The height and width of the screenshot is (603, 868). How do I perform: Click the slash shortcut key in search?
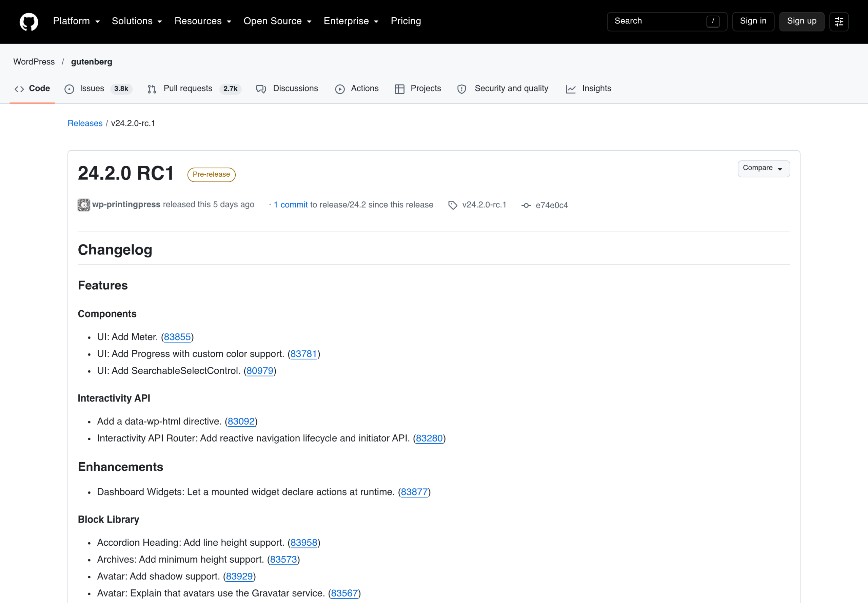pyautogui.click(x=713, y=21)
